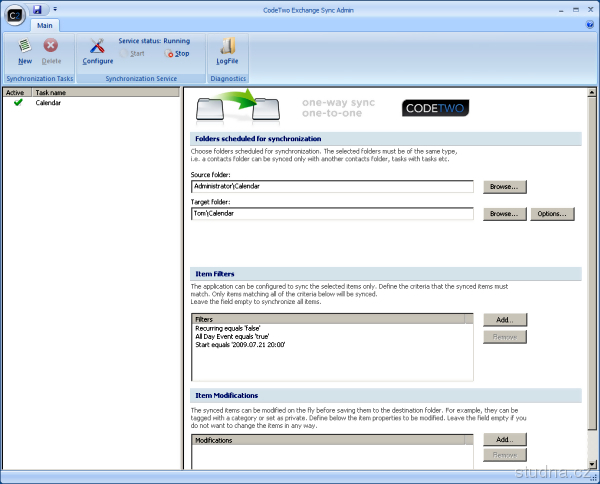Screen dimensions: 600x484
Task: Open target folder Options
Action: [x=552, y=214]
